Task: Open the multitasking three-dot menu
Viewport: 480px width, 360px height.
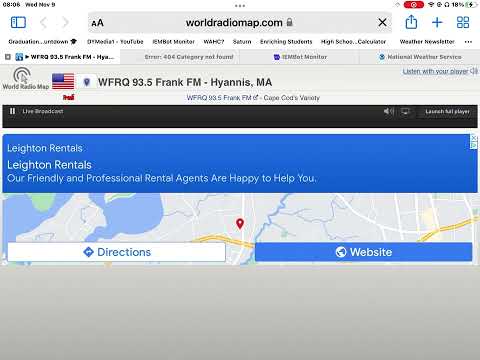Action: click(240, 5)
